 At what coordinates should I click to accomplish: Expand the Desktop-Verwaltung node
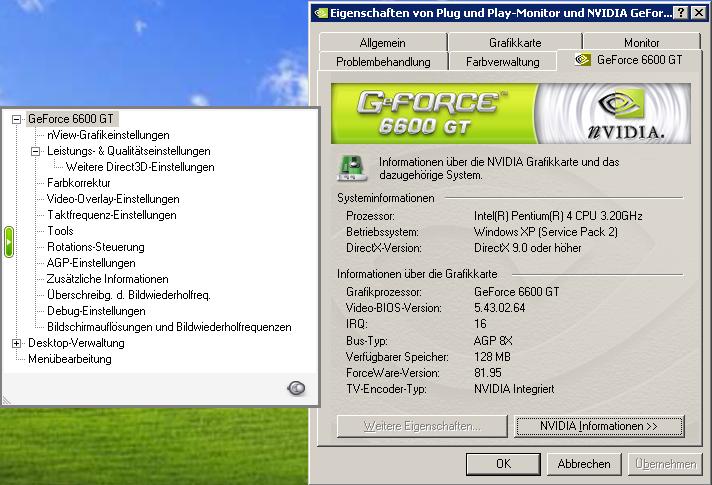(17, 343)
